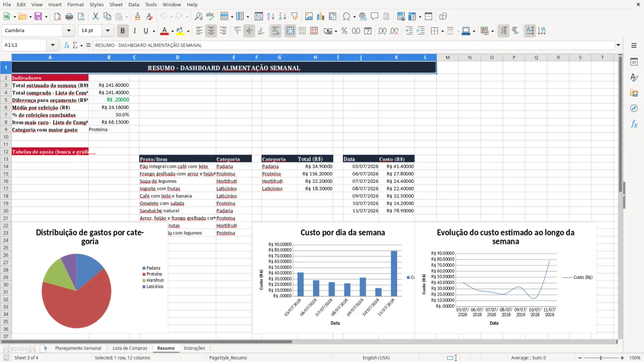Open the Sort dialog icon
Viewport: 644px width, 362px height.
click(x=259, y=17)
